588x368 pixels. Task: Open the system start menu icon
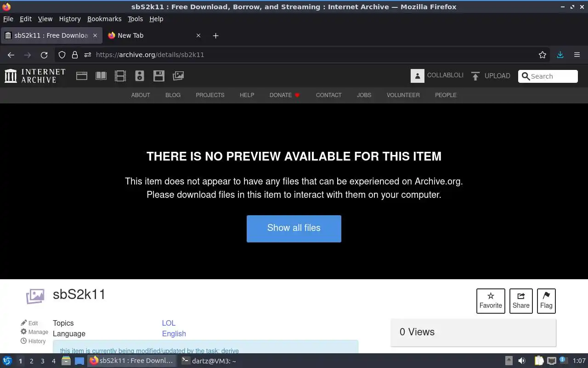(x=7, y=361)
